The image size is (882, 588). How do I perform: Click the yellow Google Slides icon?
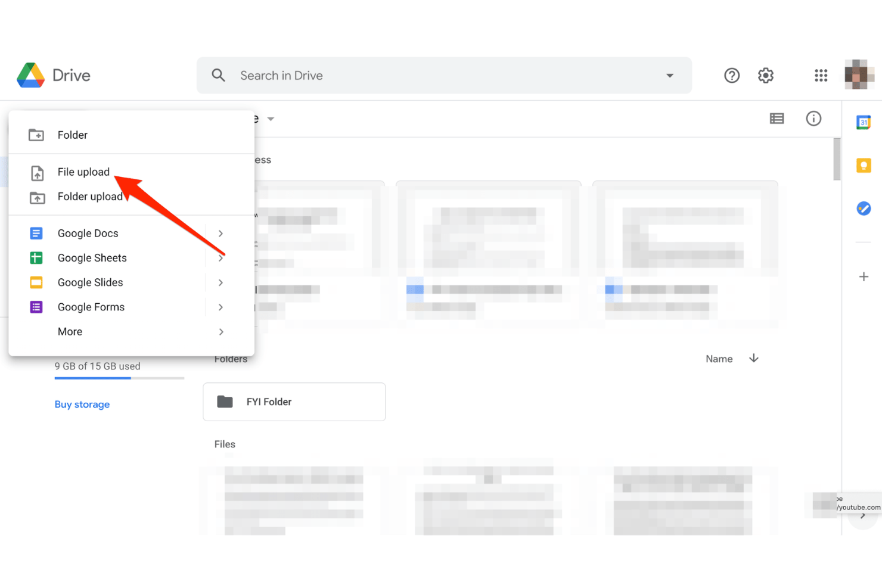click(x=36, y=282)
